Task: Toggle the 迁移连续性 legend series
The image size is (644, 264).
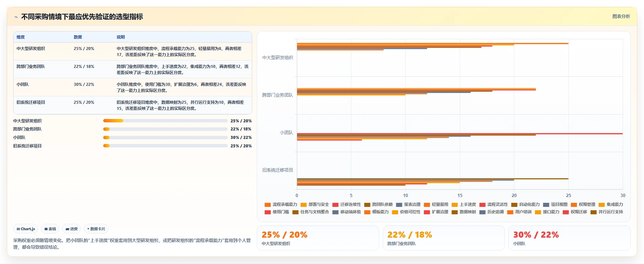Action: coord(347,205)
